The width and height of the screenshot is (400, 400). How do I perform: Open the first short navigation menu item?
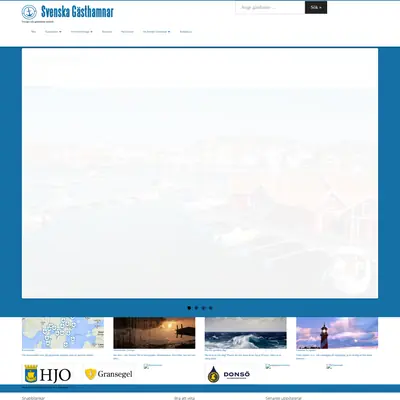click(x=33, y=32)
